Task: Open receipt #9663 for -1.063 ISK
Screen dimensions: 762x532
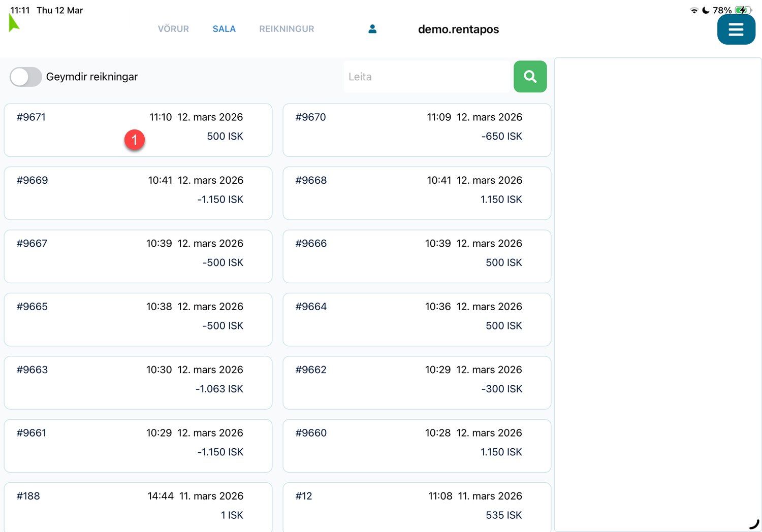Action: 138,382
